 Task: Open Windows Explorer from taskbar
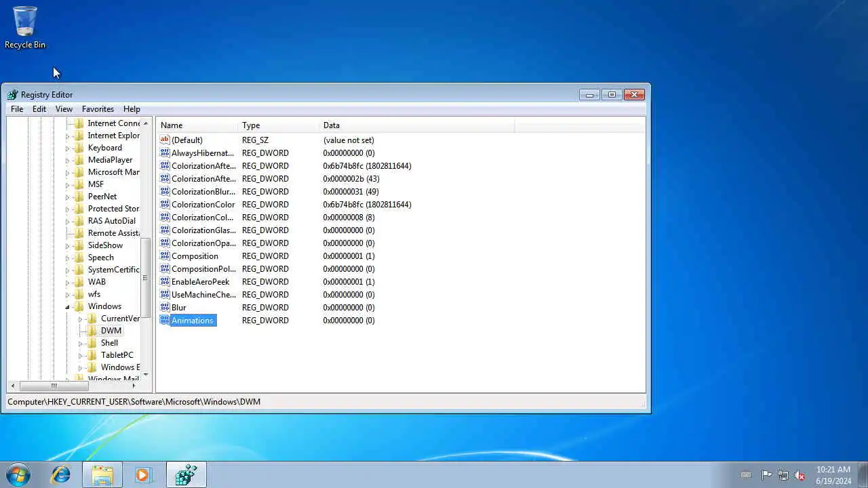[x=102, y=475]
